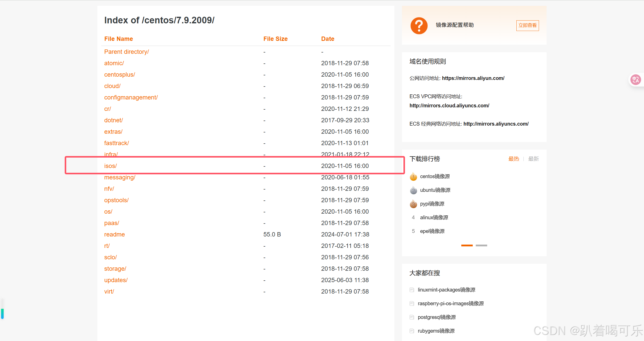Click the 镜像源配置帮助 heading
Image resolution: width=644 pixels, height=341 pixels.
pyautogui.click(x=455, y=25)
